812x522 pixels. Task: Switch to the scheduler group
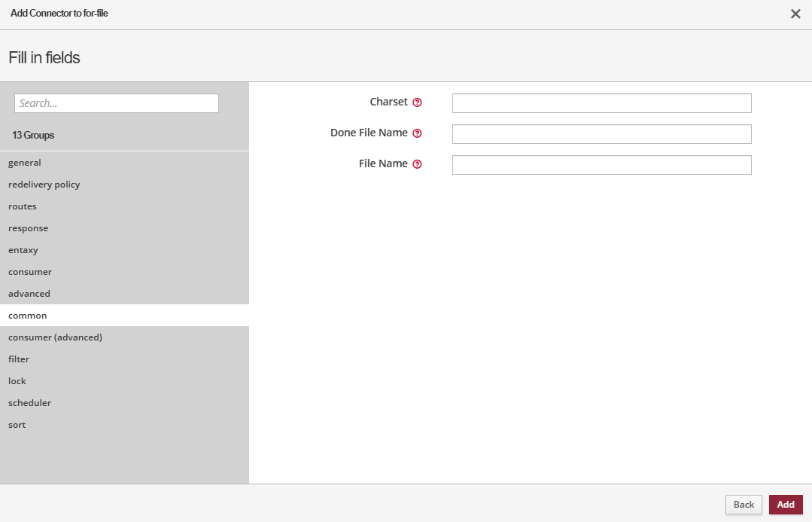click(29, 403)
